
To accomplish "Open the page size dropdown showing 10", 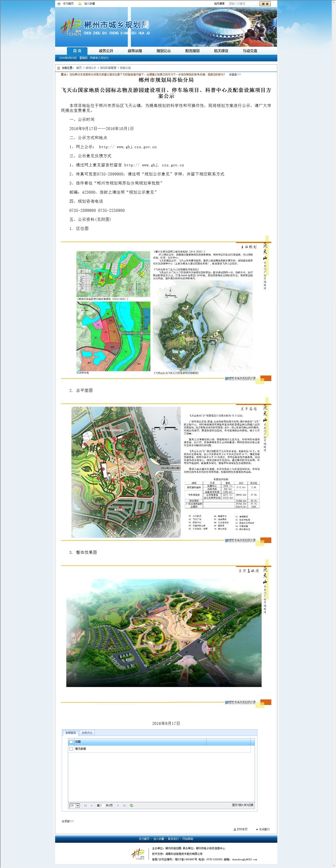I will click(x=74, y=805).
